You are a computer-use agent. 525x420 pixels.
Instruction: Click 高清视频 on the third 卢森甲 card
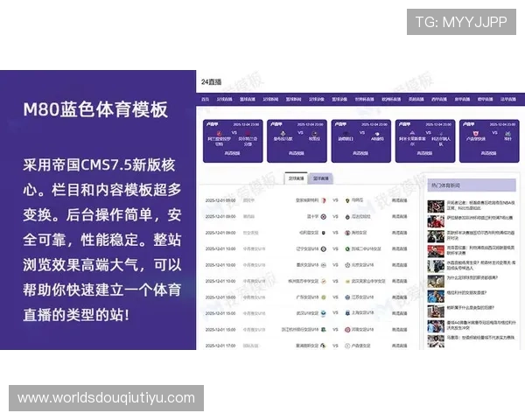pos(360,153)
